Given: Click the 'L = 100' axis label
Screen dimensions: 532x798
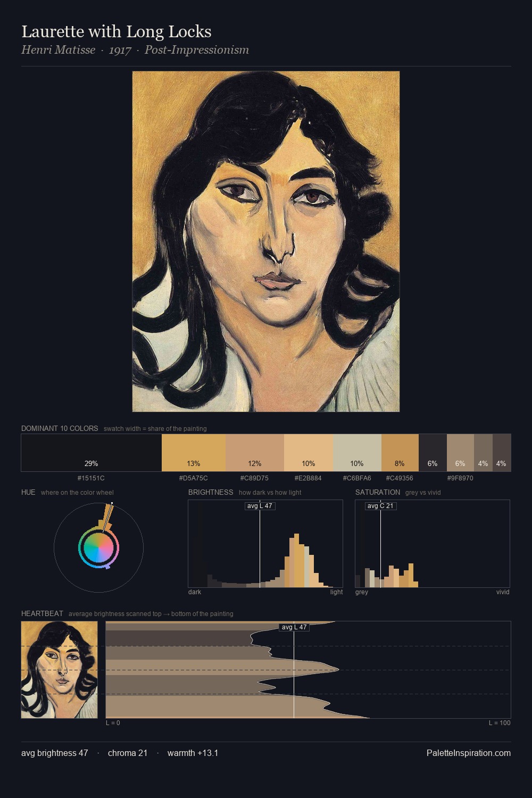Looking at the screenshot, I should pos(500,723).
